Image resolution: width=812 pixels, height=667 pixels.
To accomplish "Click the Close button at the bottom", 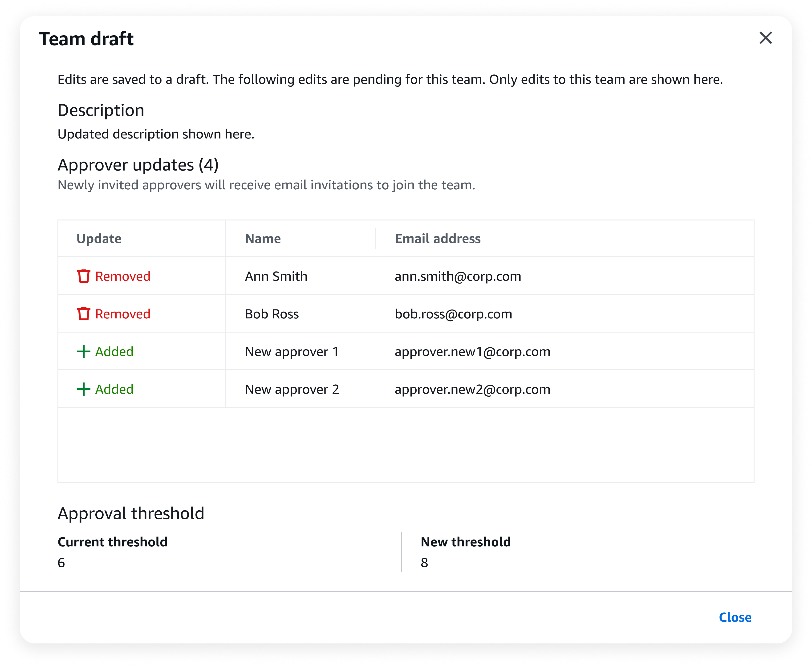I will 735,618.
